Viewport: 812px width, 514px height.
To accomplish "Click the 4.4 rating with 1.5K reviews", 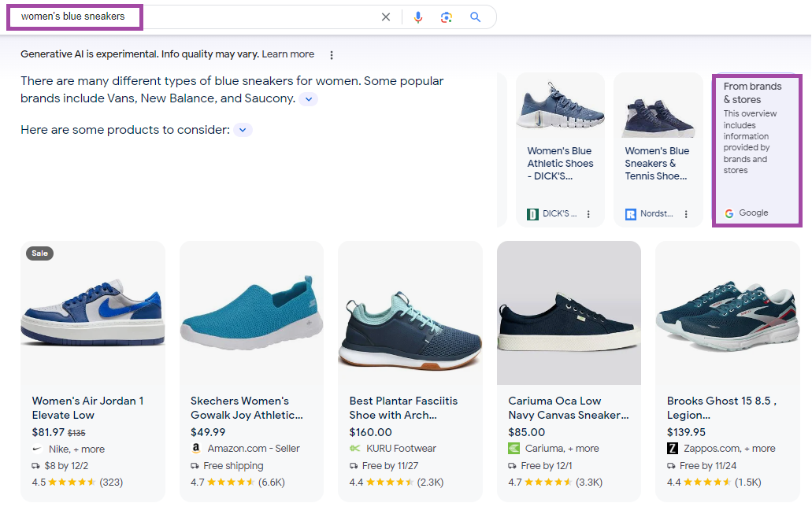I will [x=714, y=483].
